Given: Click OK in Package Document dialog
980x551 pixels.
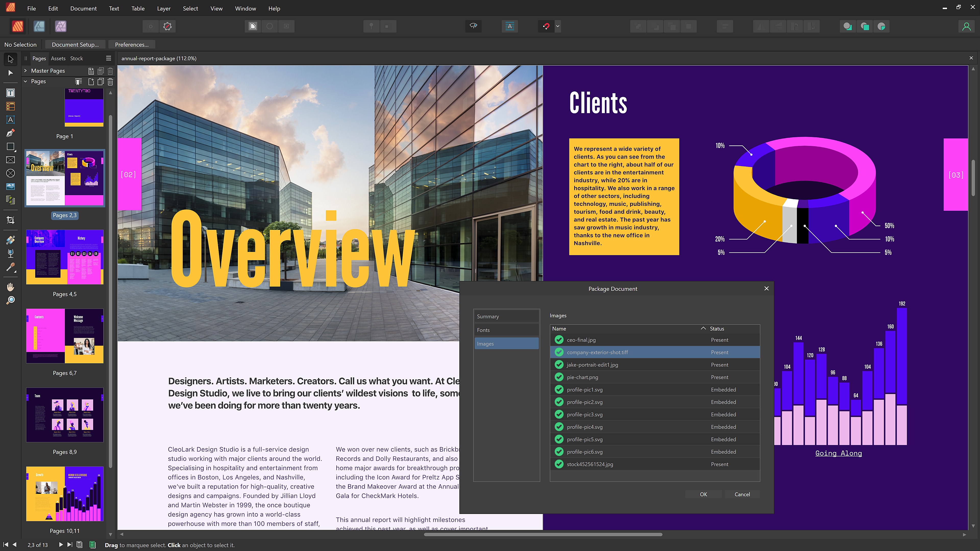Looking at the screenshot, I should 703,494.
